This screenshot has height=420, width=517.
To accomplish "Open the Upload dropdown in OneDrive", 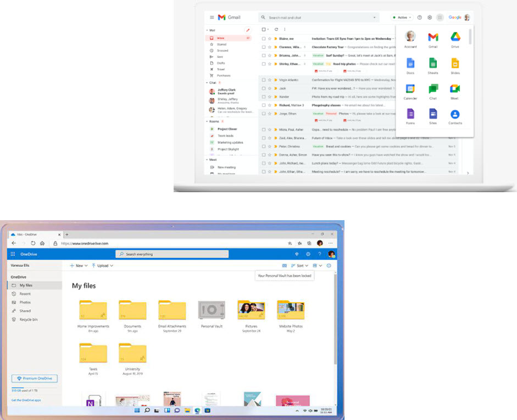I will (x=103, y=266).
